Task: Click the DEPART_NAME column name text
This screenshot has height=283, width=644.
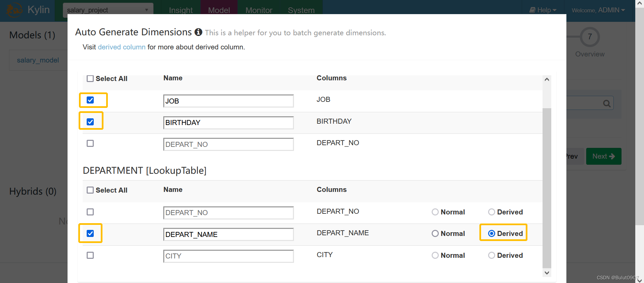Action: click(343, 233)
